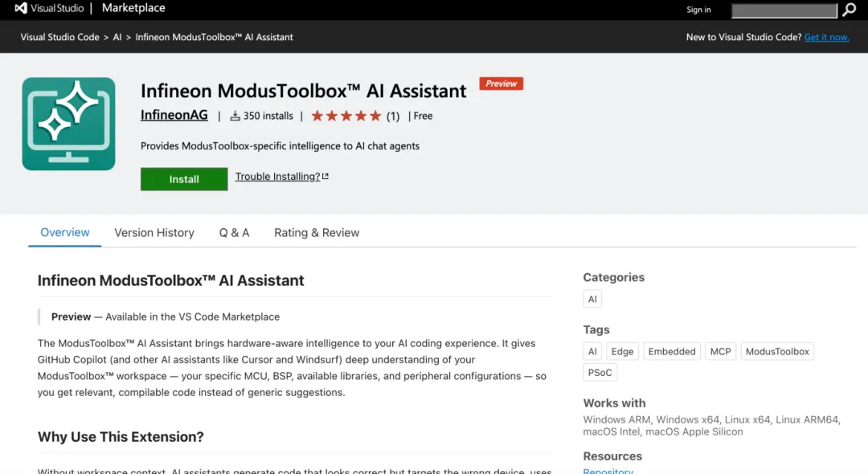Go to Visual Studio Code breadcrumb
Viewport: 868px width, 474px height.
59,37
